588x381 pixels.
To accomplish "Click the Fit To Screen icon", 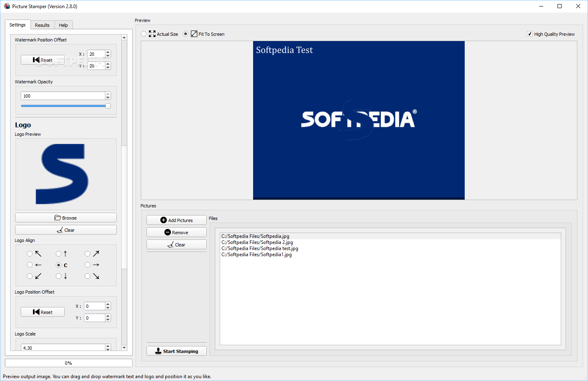I will click(194, 34).
